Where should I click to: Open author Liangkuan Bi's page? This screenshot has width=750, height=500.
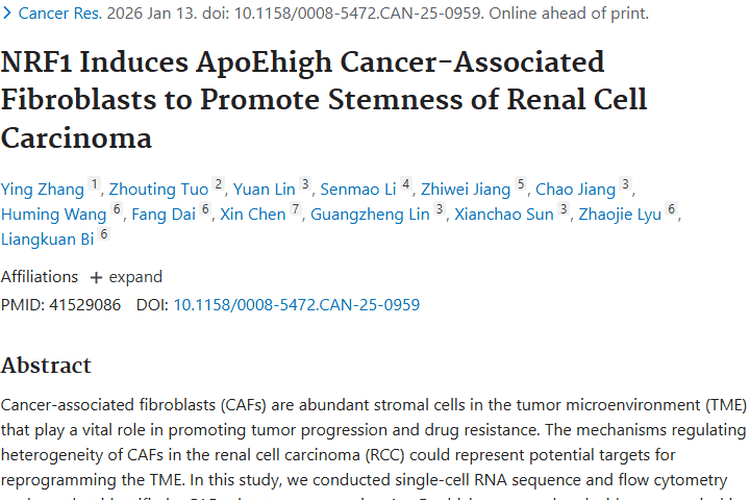tap(47, 239)
